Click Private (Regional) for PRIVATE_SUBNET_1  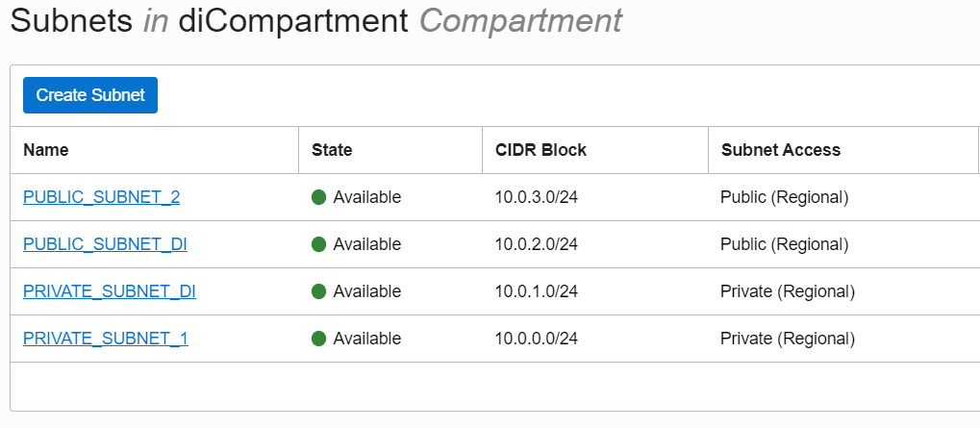[x=787, y=339]
